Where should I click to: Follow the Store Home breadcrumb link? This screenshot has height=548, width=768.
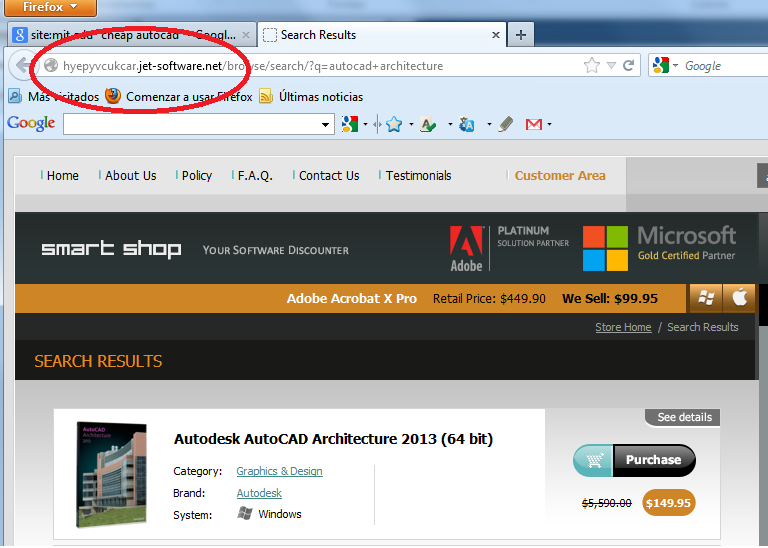623,327
